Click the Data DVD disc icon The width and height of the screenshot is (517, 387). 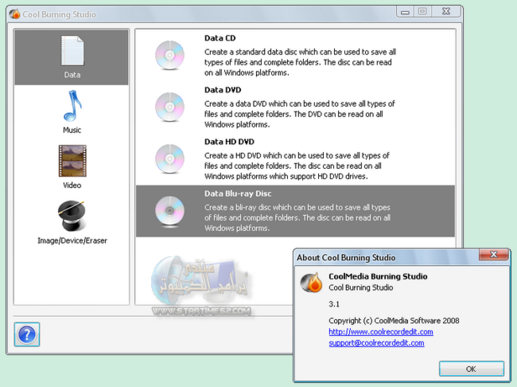tap(170, 107)
